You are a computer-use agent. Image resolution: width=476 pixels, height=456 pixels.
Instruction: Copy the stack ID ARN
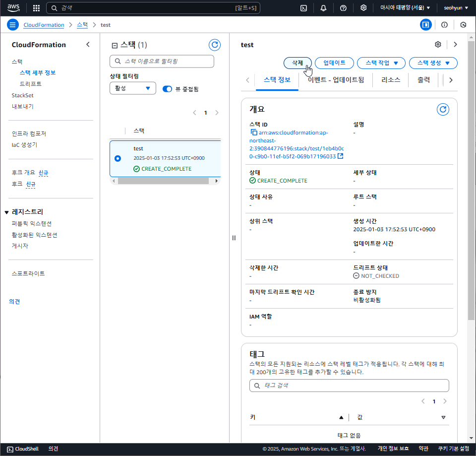[x=254, y=132]
